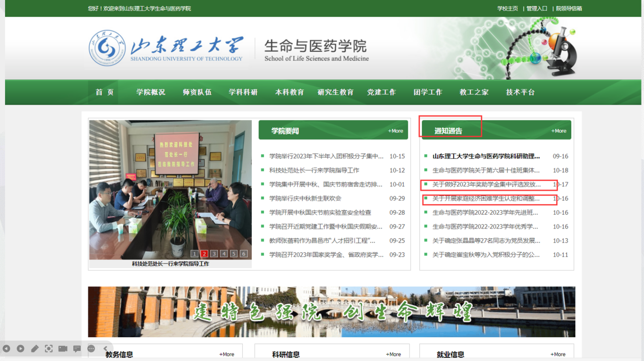
Task: Click the conference room carousel photo
Action: (x=170, y=188)
